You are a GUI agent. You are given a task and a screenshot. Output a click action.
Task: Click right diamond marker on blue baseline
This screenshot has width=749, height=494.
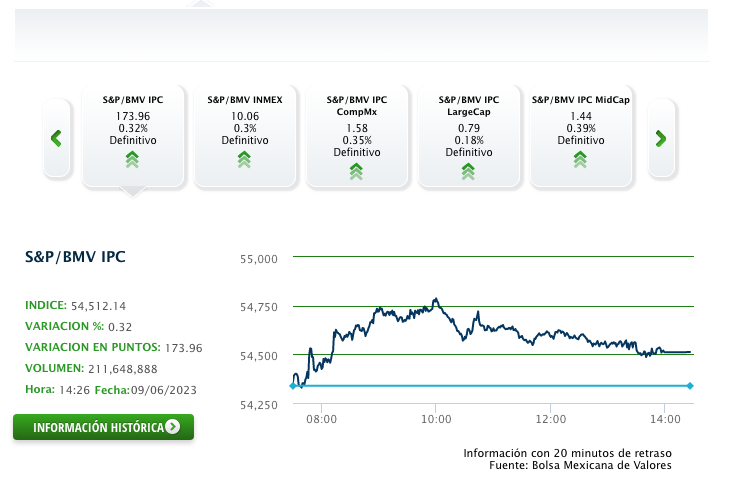pyautogui.click(x=690, y=385)
